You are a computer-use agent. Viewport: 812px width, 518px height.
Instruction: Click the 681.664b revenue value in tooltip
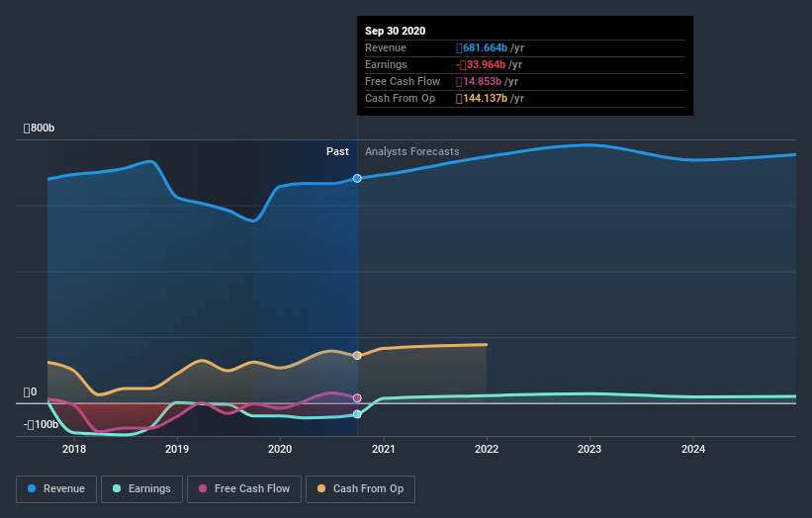click(482, 48)
